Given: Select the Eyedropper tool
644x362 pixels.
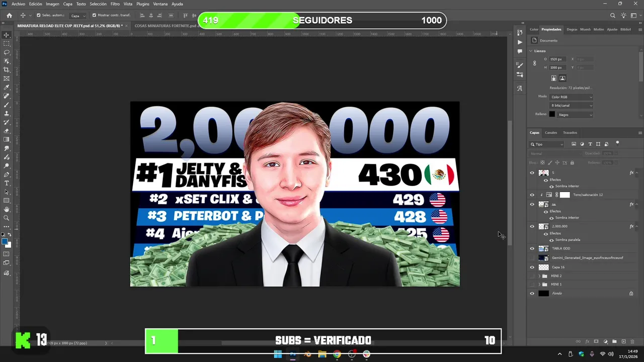Looking at the screenshot, I should tap(7, 87).
